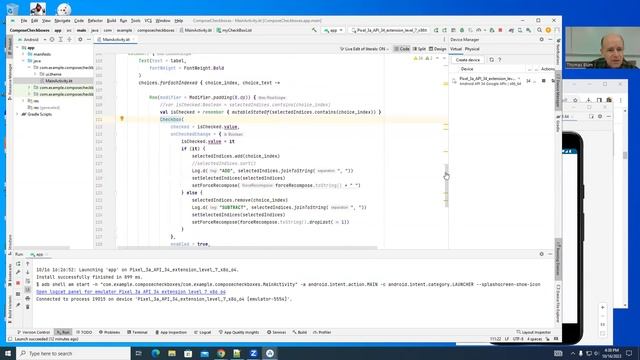Switch to Virtual devices tab
The height and width of the screenshot is (360, 640).
(456, 49)
